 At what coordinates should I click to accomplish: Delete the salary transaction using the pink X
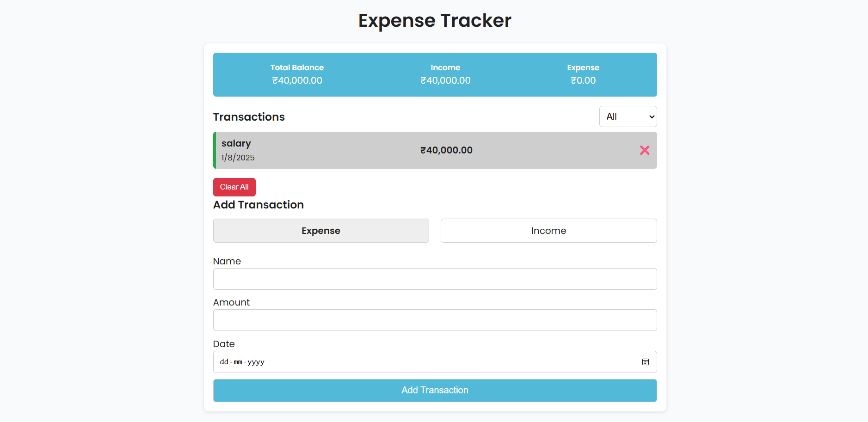click(x=645, y=150)
